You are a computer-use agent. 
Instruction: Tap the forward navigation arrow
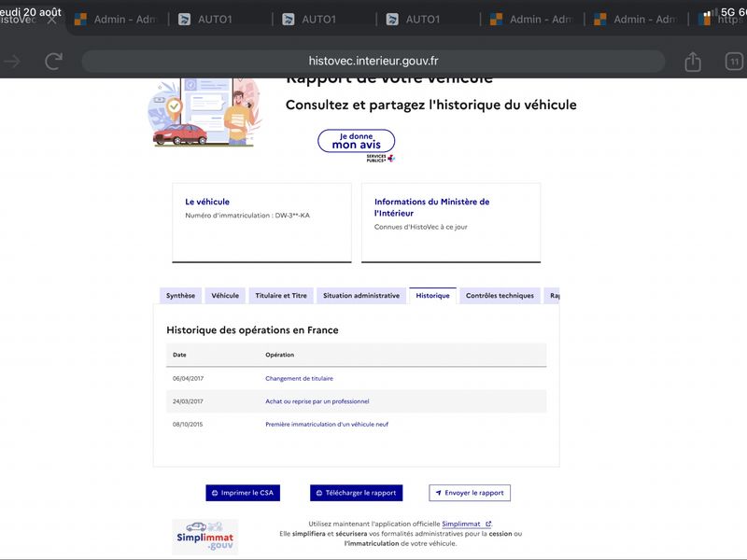tap(12, 62)
